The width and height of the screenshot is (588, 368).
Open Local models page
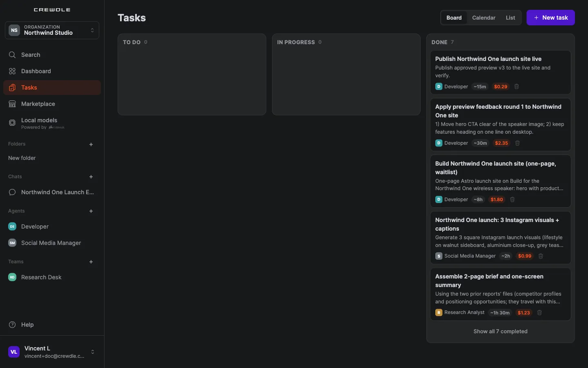[52, 123]
